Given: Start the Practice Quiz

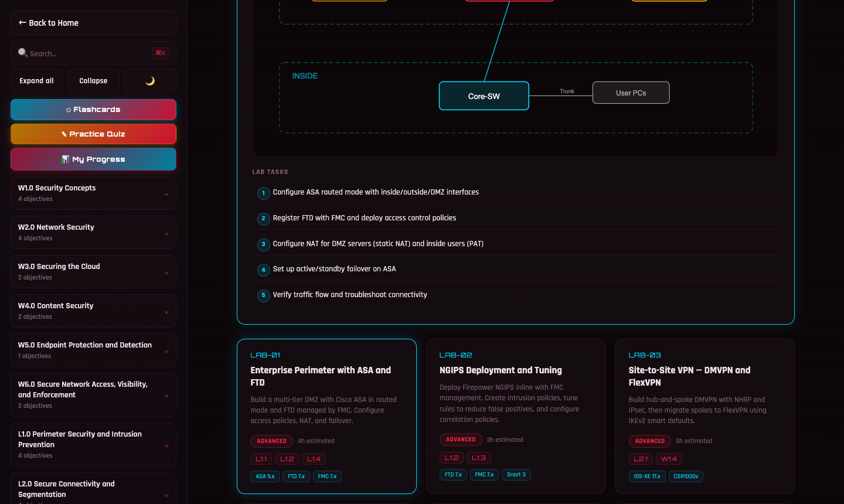Looking at the screenshot, I should click(x=93, y=134).
